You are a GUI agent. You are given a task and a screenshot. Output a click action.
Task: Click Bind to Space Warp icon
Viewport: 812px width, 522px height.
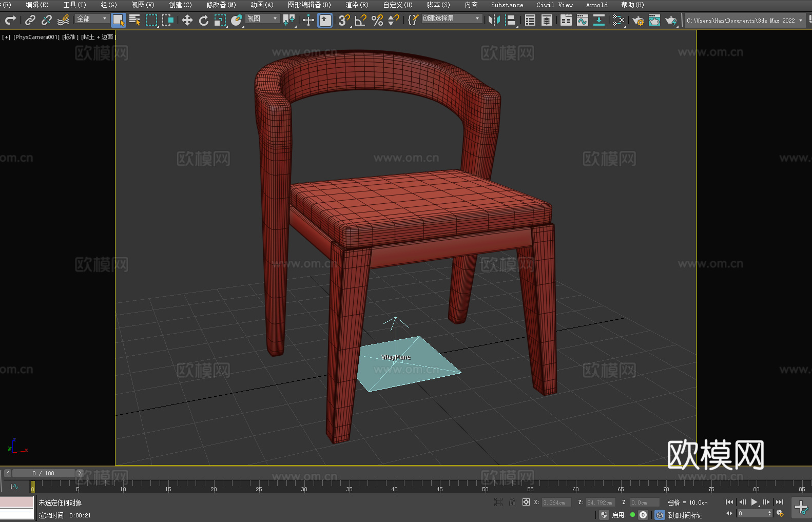point(63,20)
